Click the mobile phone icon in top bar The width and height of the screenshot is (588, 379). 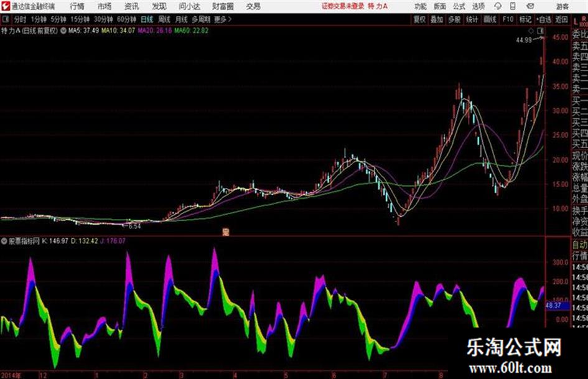(x=513, y=6)
